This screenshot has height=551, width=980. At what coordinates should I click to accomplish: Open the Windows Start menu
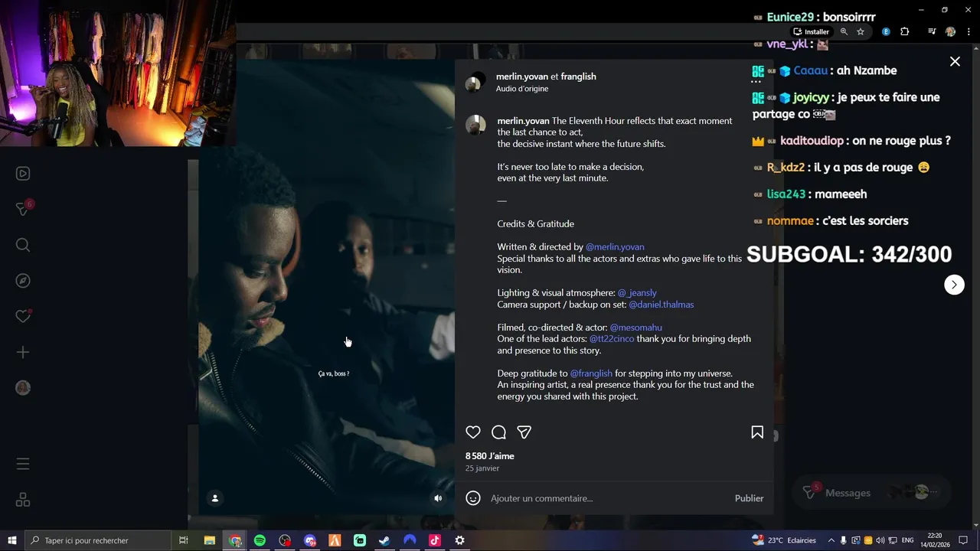[x=12, y=540]
